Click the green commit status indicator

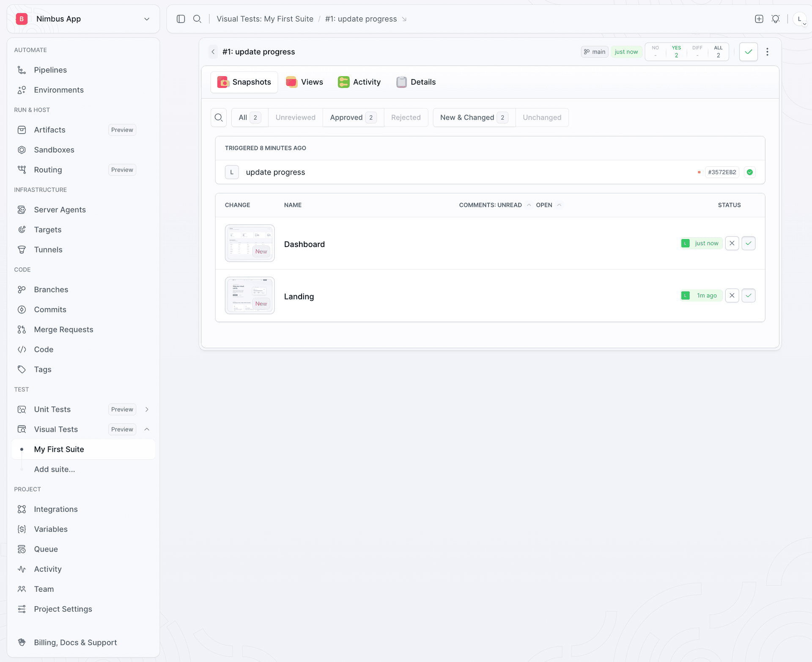click(x=750, y=172)
